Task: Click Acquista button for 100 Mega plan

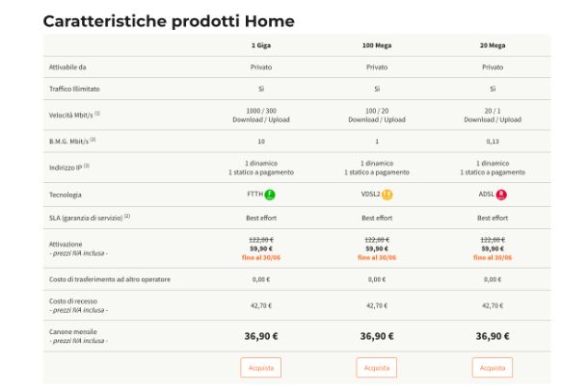Action: (x=377, y=368)
